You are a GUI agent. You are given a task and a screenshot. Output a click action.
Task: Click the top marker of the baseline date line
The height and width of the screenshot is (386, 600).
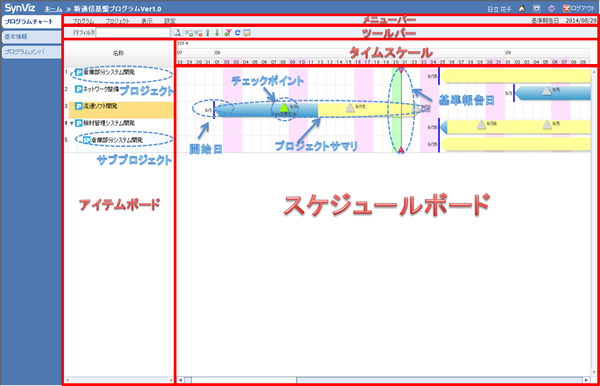coord(401,70)
